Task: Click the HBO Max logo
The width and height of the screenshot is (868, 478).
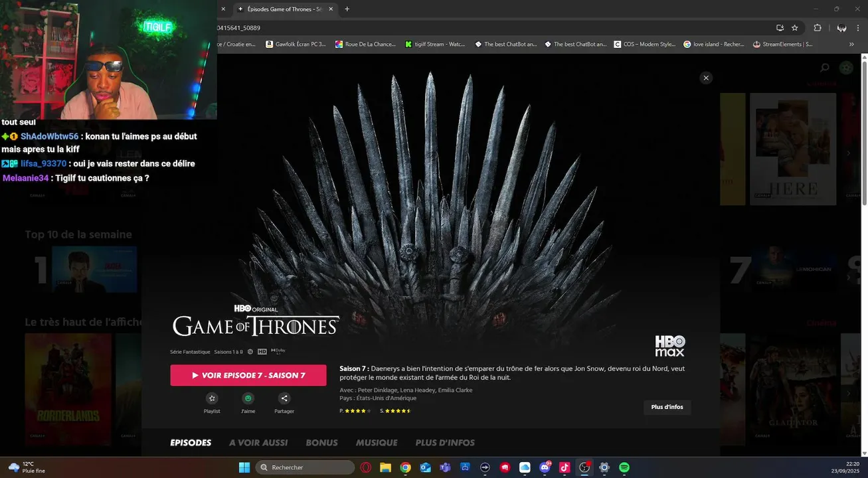Action: point(669,346)
